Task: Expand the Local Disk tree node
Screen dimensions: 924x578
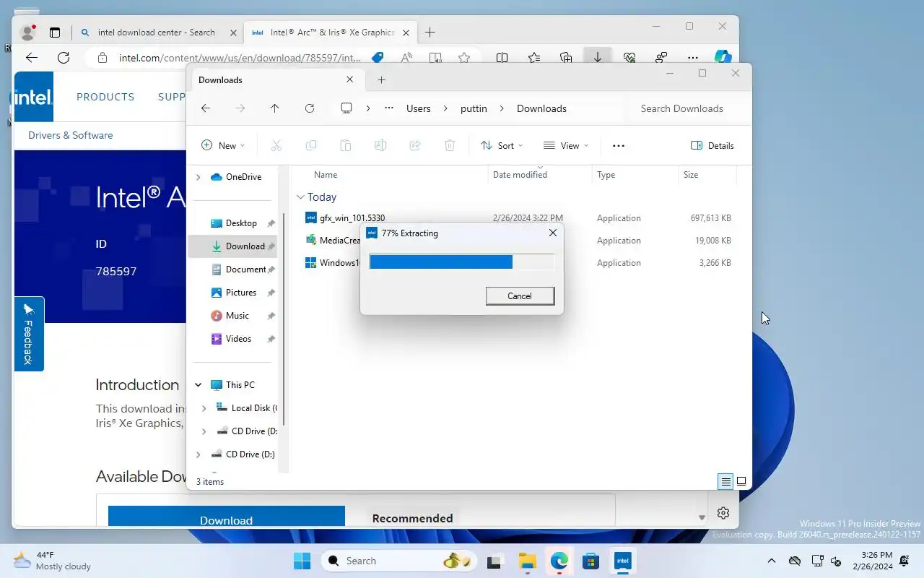Action: pyautogui.click(x=204, y=408)
